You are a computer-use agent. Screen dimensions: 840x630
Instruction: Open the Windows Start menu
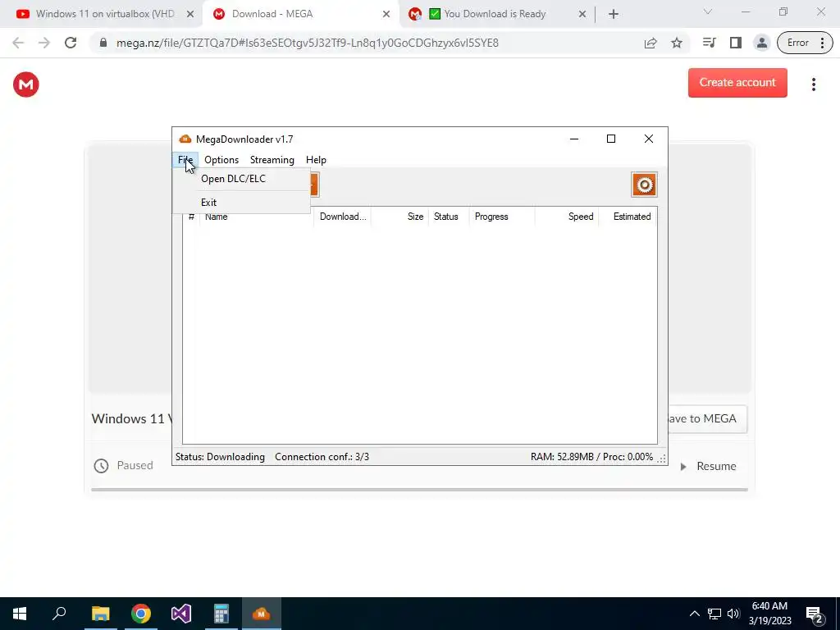coord(20,614)
